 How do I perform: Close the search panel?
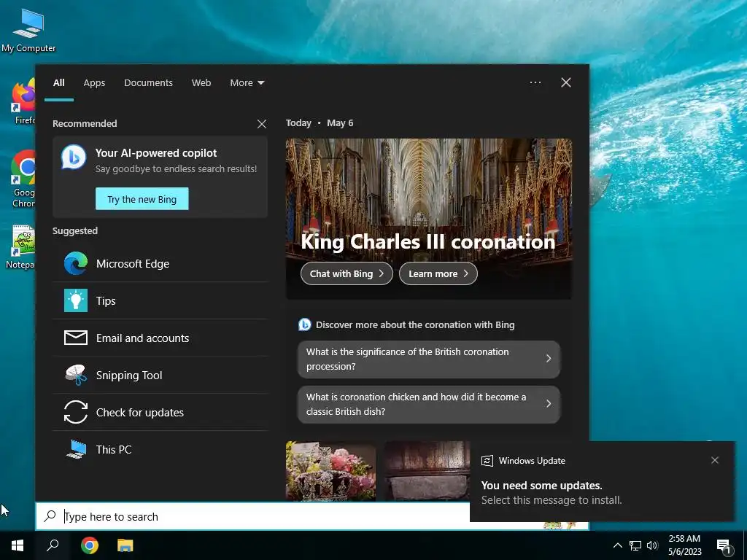pos(566,82)
